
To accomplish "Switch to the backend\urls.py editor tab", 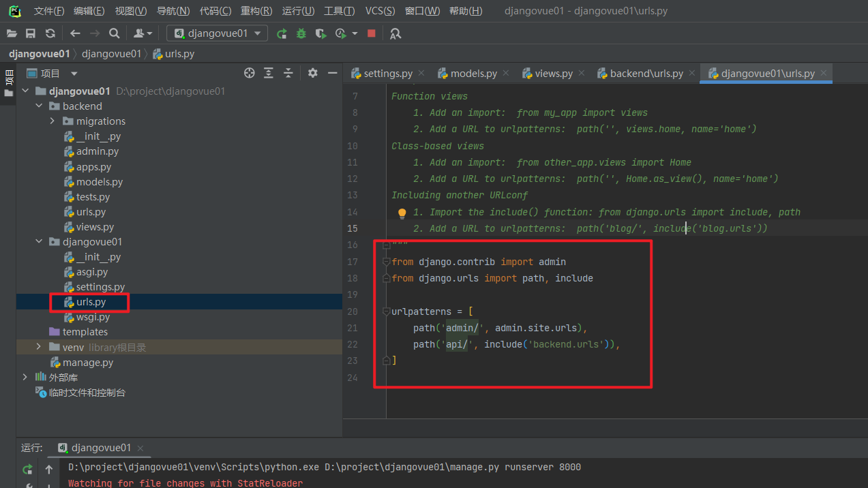I will 646,73.
